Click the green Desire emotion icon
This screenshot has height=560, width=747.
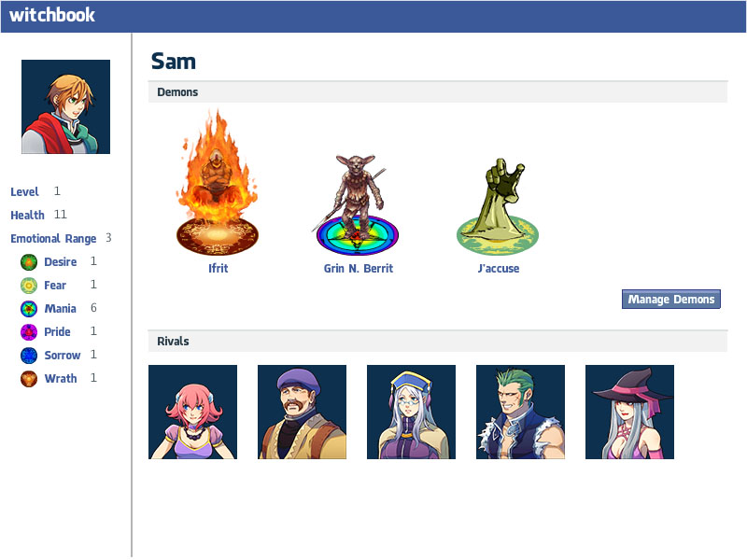tap(29, 262)
